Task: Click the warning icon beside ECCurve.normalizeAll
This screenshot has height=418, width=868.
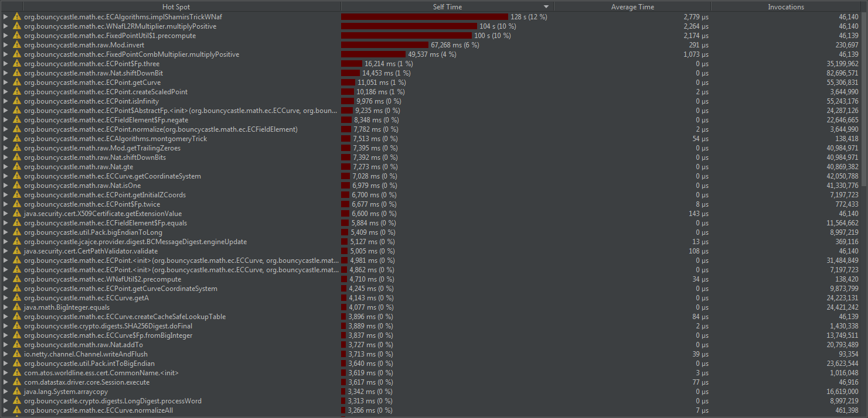Action: (x=16, y=410)
